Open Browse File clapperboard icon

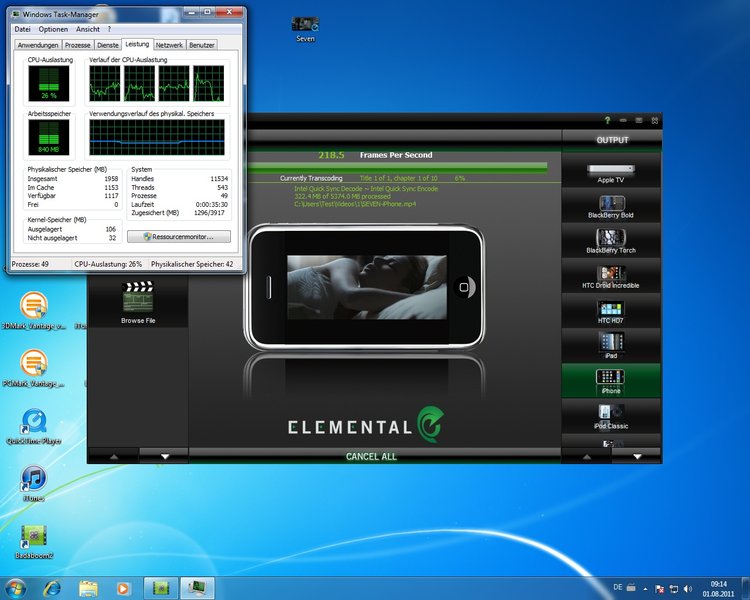coord(138,302)
